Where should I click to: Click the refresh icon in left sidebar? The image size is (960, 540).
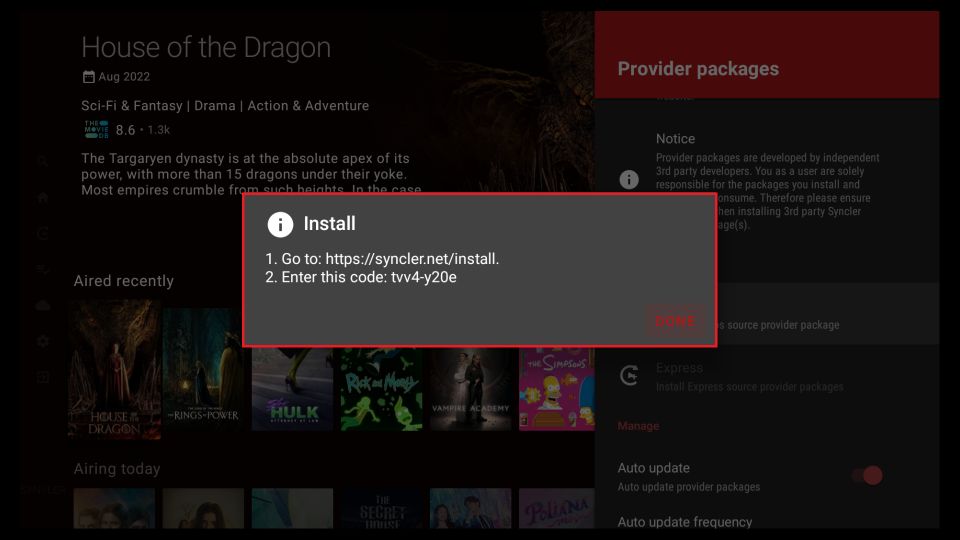(x=42, y=233)
